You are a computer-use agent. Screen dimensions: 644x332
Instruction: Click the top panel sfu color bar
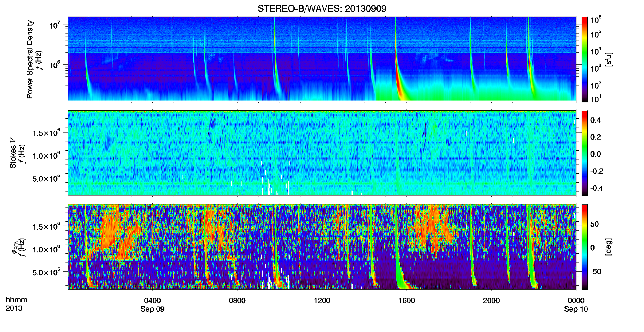(x=585, y=59)
